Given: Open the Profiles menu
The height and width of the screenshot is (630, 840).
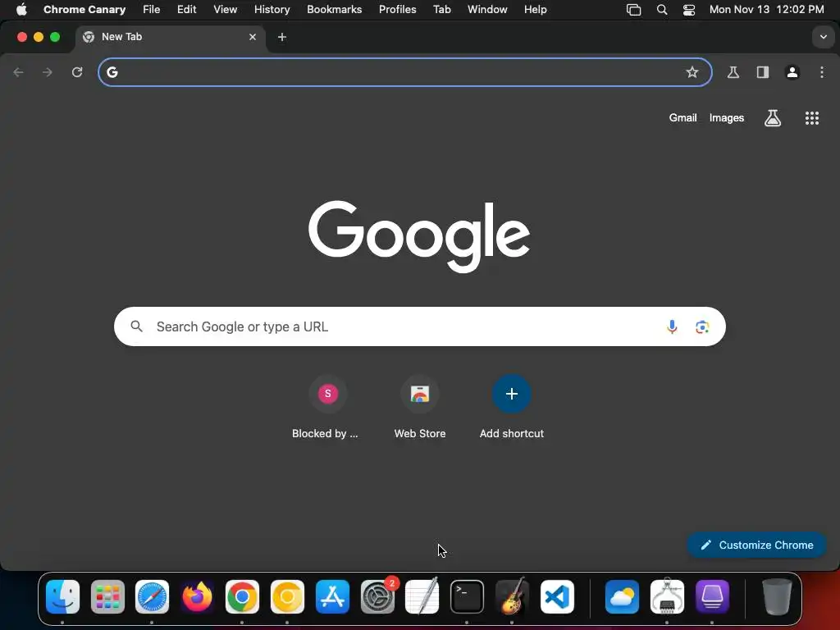Looking at the screenshot, I should click(x=398, y=10).
